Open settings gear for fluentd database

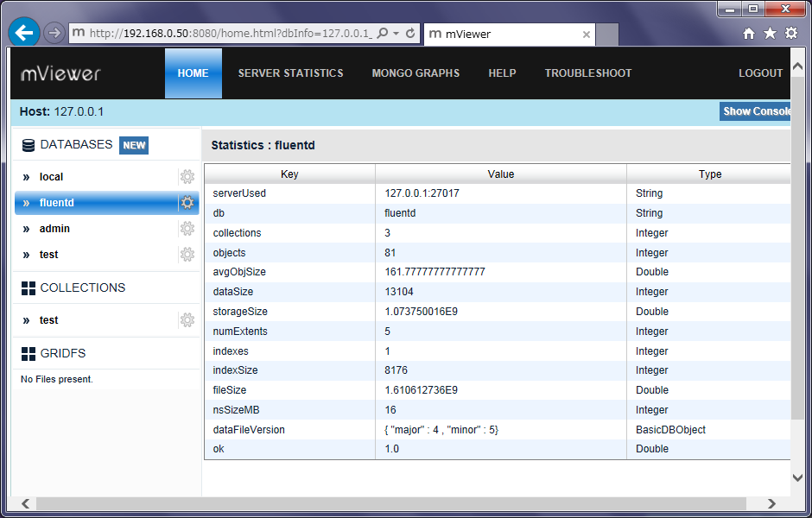pyautogui.click(x=187, y=203)
